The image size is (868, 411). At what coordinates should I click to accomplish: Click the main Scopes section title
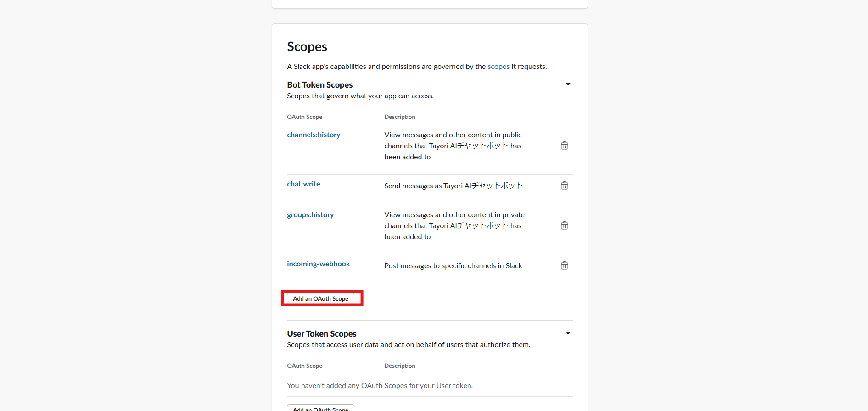(307, 47)
